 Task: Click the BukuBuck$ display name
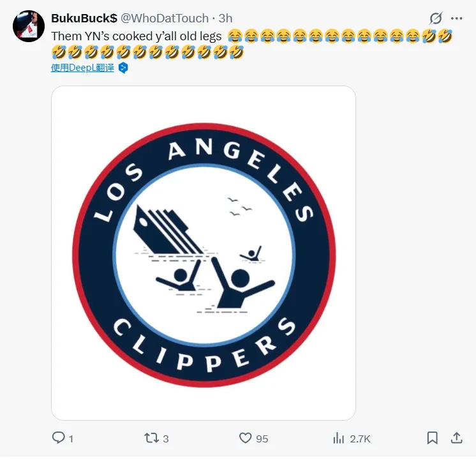click(x=84, y=19)
